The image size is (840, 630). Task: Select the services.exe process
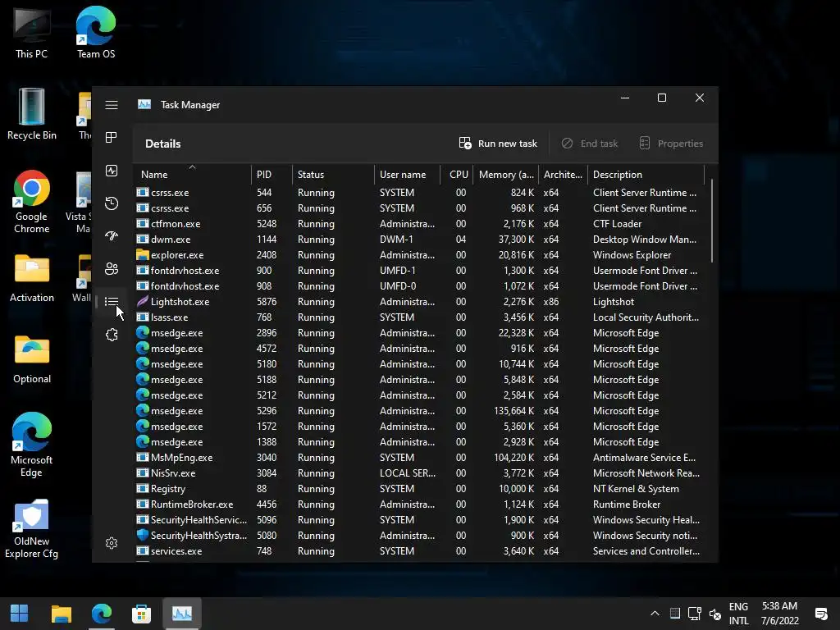coord(421,550)
